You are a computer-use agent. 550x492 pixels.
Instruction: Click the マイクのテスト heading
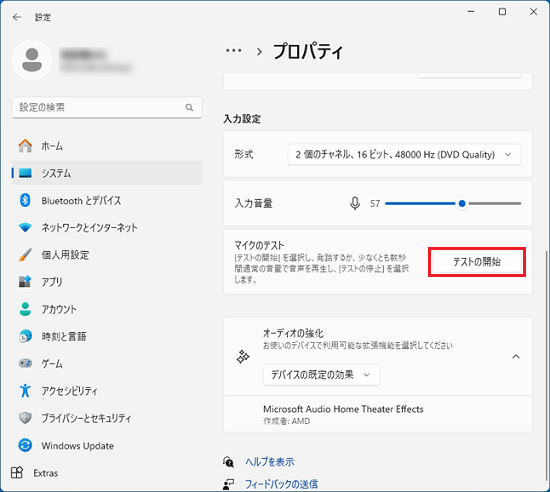259,245
